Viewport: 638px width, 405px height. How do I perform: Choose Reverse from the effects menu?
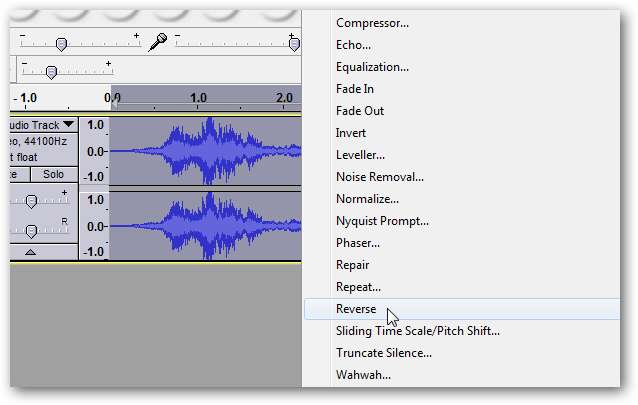pyautogui.click(x=357, y=309)
